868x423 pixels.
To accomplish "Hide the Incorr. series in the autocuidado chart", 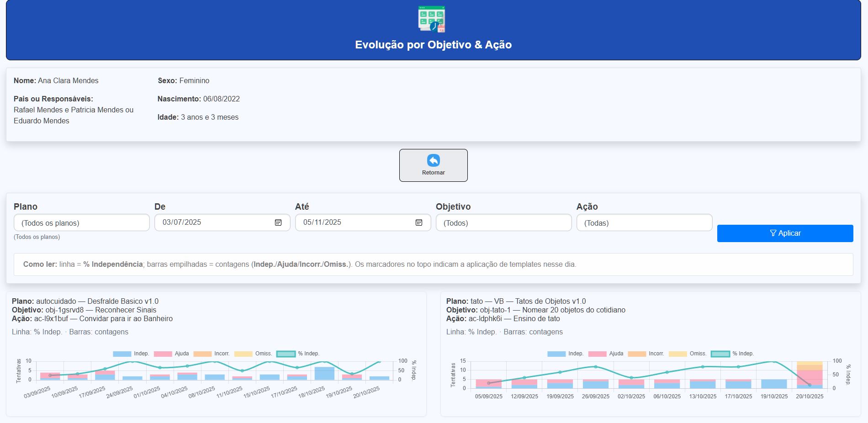I will pyautogui.click(x=212, y=354).
